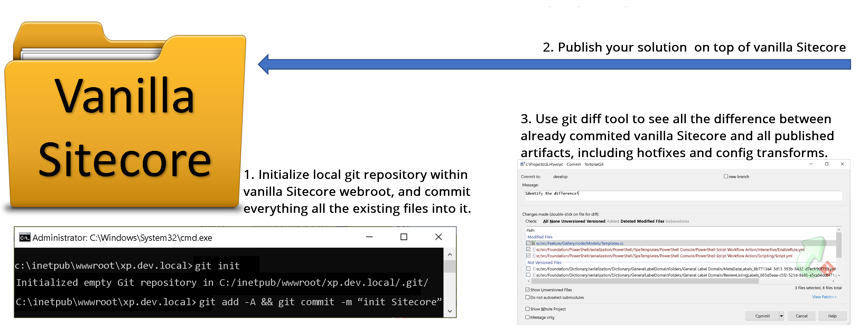Image resolution: width=868 pixels, height=336 pixels.
Task: Check the MetaDataLabels yml unversioned file
Action: [528, 269]
